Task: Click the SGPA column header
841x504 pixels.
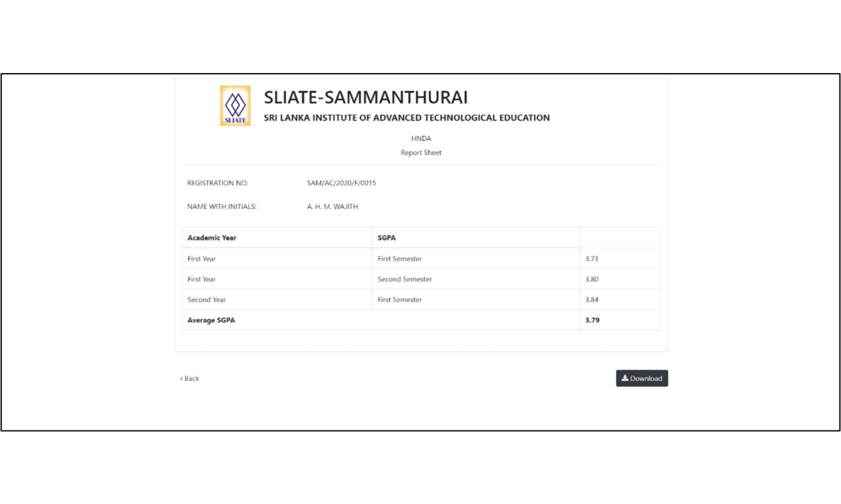Action: tap(386, 238)
